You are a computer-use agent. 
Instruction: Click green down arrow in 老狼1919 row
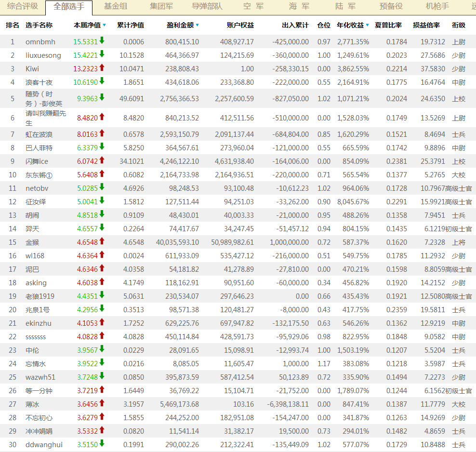pyautogui.click(x=102, y=295)
